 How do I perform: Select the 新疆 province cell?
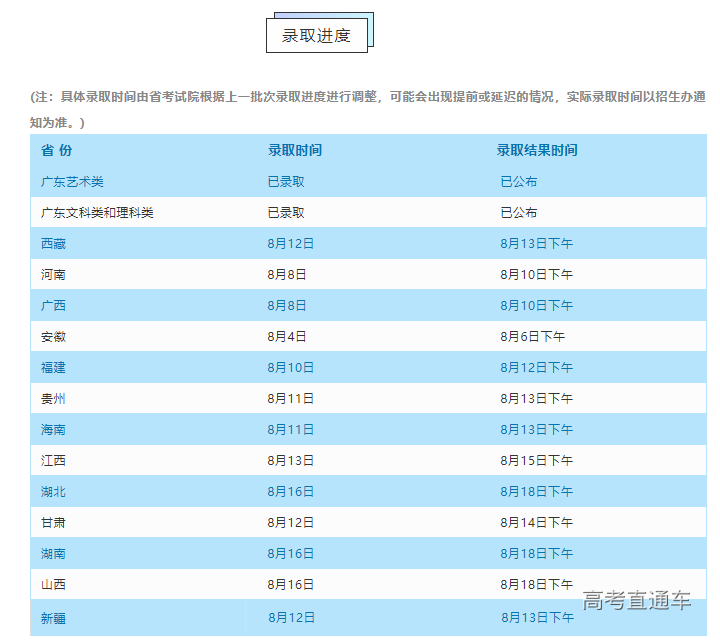(x=54, y=618)
